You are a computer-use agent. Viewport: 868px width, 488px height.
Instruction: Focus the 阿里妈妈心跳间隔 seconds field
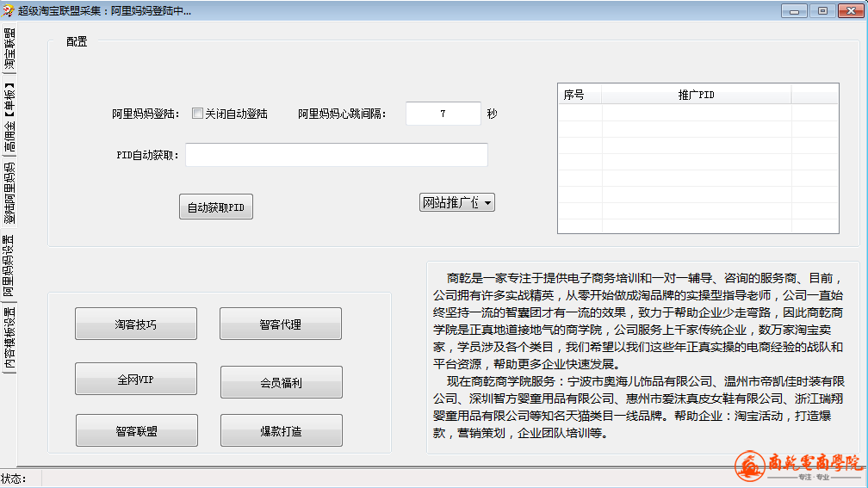pos(443,114)
